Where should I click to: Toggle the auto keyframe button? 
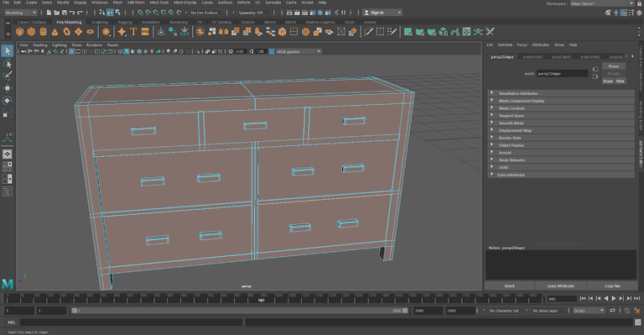point(627,311)
